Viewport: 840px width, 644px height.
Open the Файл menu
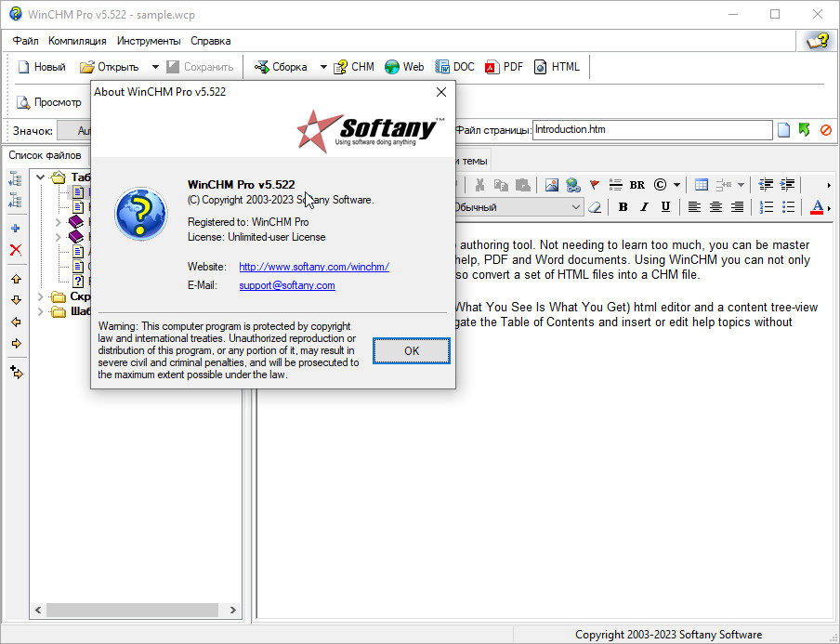[26, 41]
